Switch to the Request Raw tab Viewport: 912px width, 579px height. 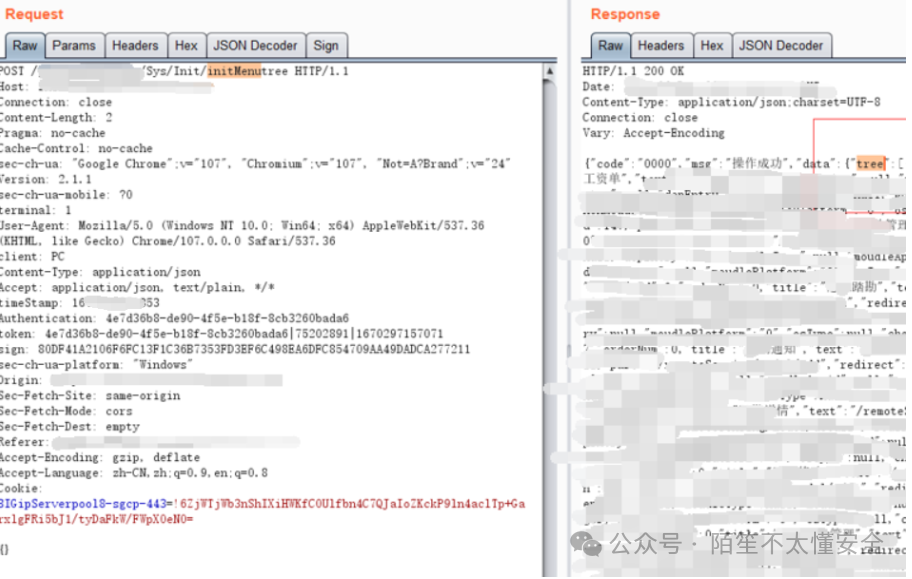(x=25, y=45)
